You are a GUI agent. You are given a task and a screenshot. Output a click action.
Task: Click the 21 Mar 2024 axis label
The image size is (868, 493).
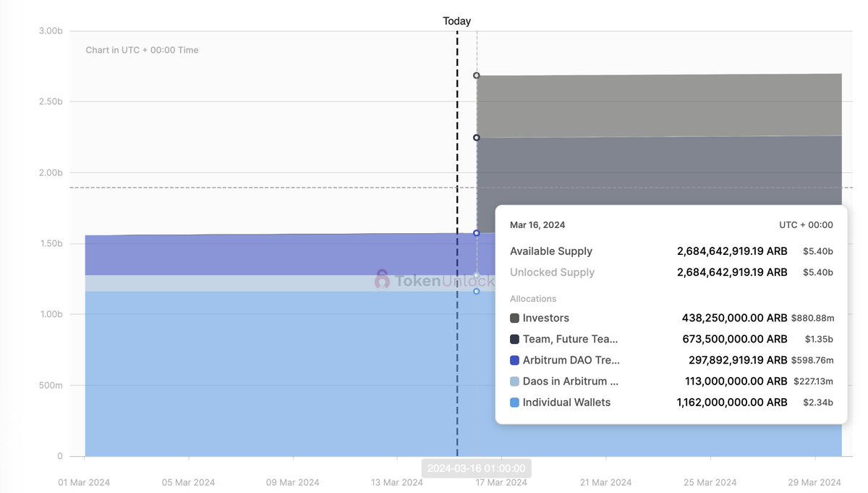[605, 482]
